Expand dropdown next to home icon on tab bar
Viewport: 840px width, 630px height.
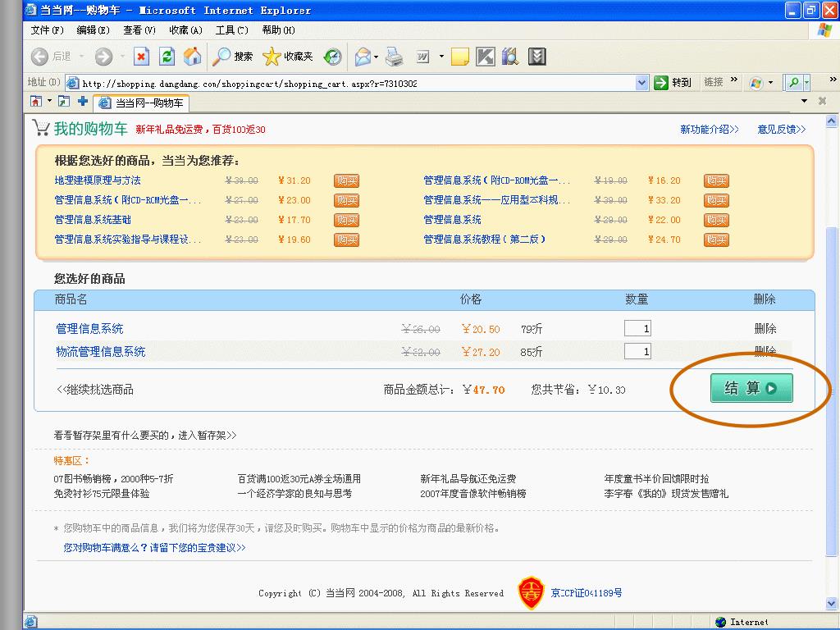coord(50,101)
